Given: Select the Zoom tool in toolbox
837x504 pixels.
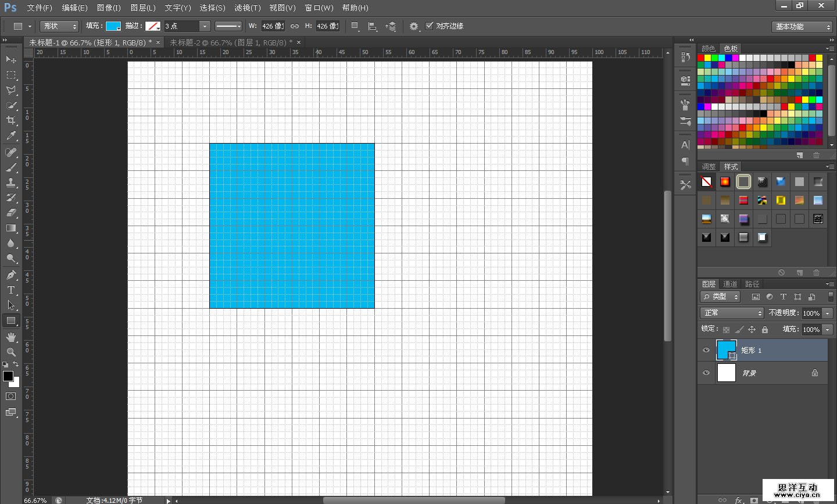Looking at the screenshot, I should tap(11, 352).
